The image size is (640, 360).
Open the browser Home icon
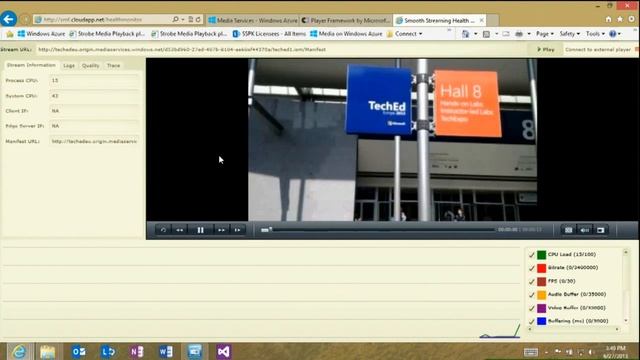pos(609,19)
